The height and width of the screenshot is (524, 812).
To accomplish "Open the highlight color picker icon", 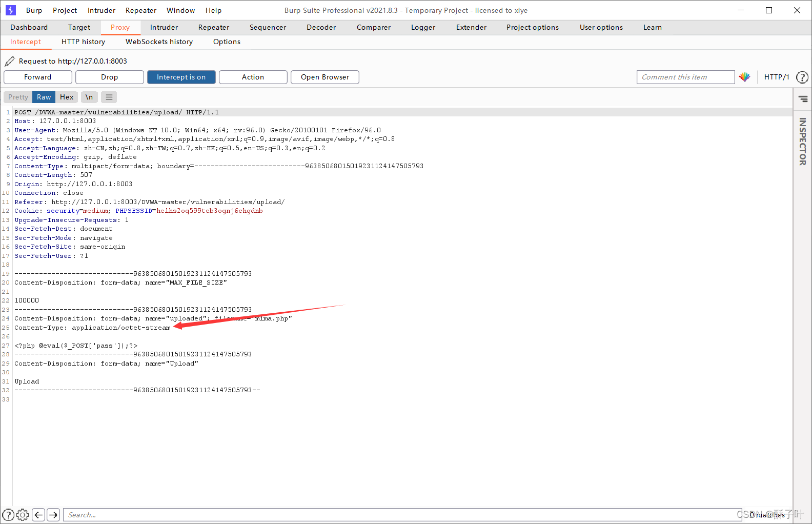I will click(x=744, y=77).
